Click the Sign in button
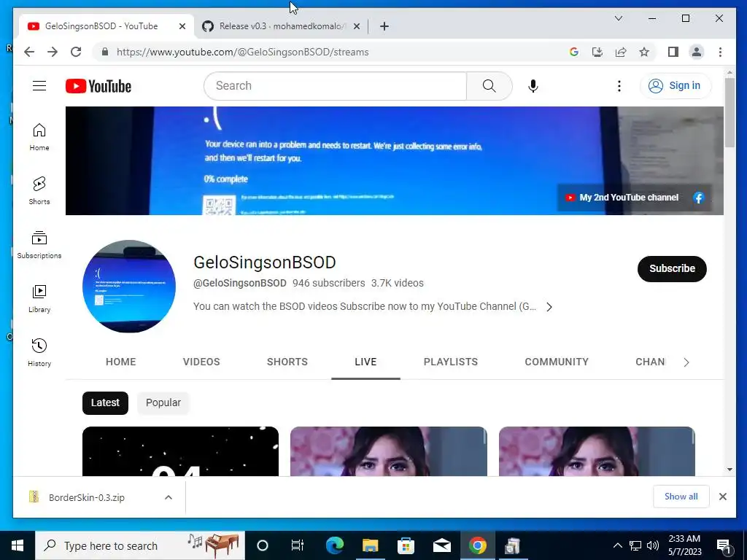The height and width of the screenshot is (560, 747). (676, 86)
